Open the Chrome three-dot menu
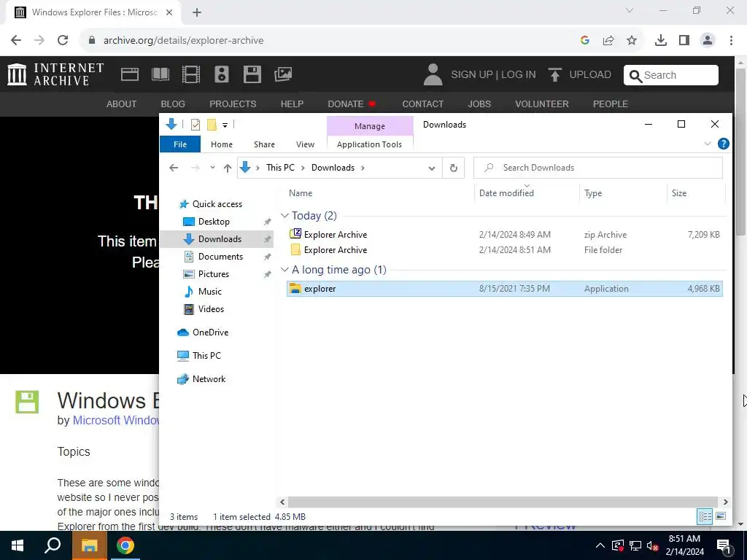 (731, 41)
